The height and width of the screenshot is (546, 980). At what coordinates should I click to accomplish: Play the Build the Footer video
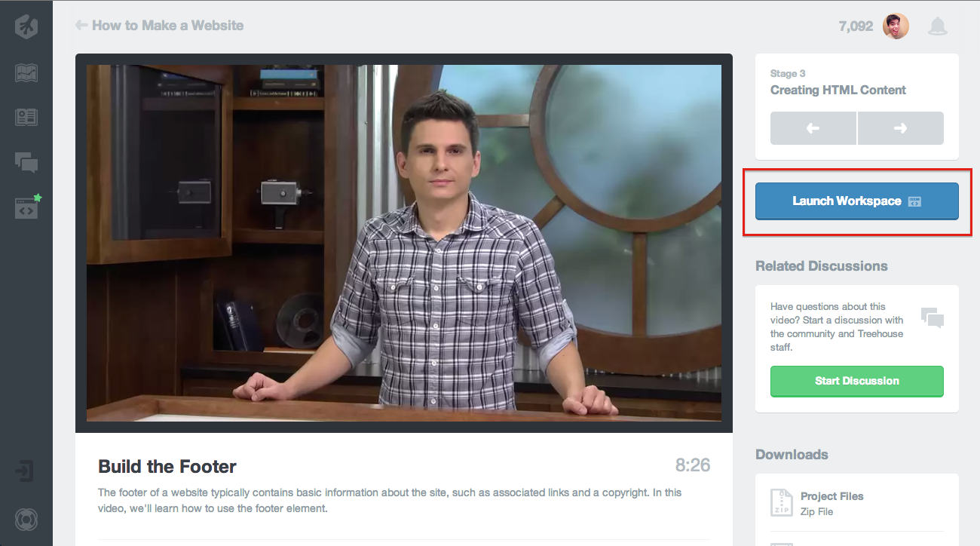(x=404, y=243)
